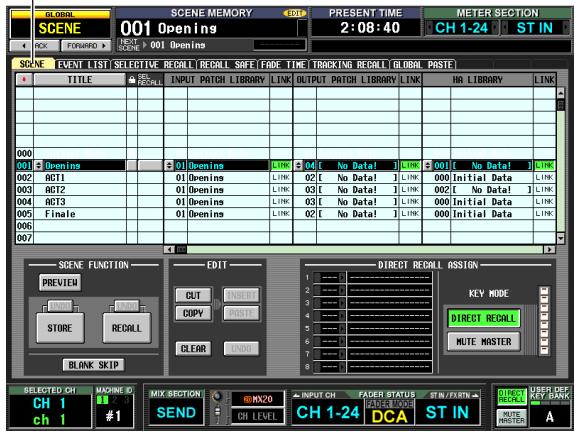Click the STORE button

pyautogui.click(x=60, y=327)
